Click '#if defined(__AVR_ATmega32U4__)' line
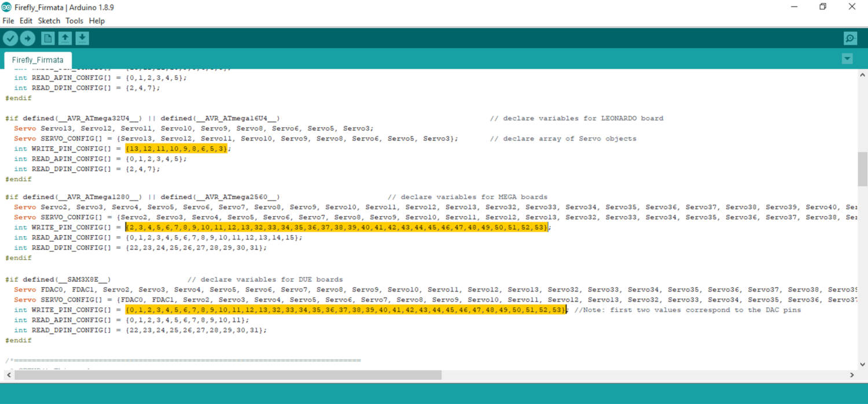This screenshot has height=404, width=868. click(x=143, y=118)
